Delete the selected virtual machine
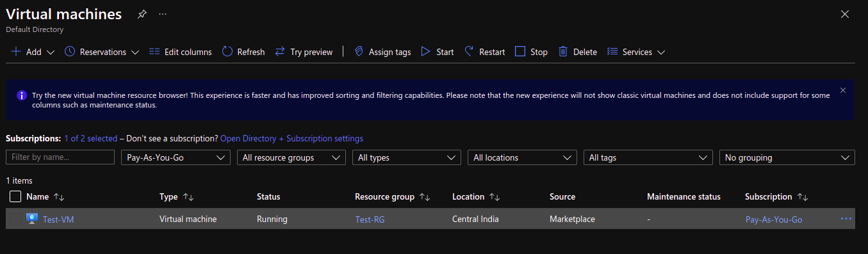This screenshot has width=868, height=254. click(x=578, y=52)
